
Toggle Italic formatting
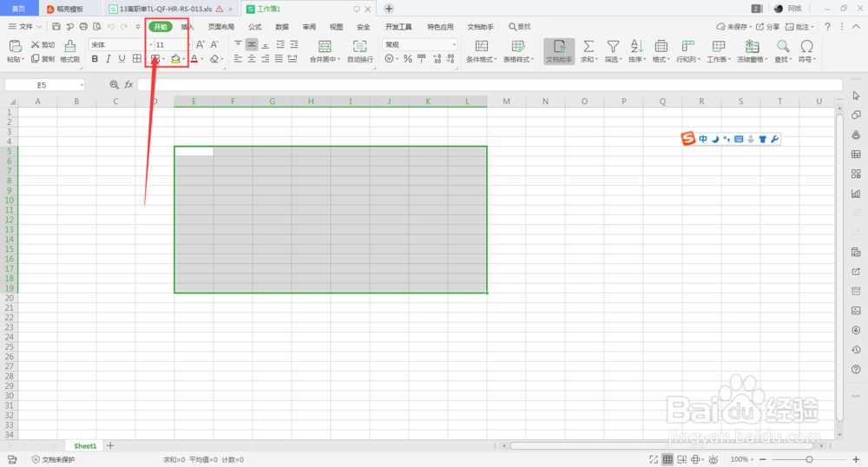pos(108,59)
